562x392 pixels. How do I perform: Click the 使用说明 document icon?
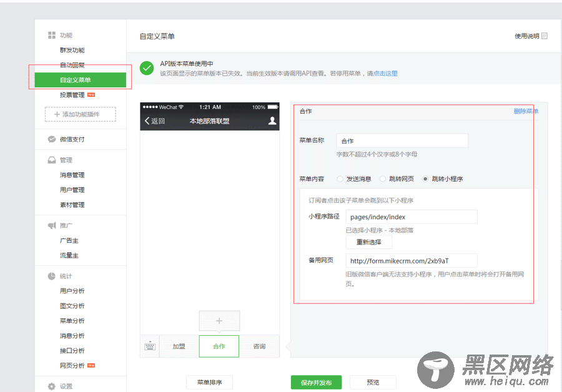545,36
